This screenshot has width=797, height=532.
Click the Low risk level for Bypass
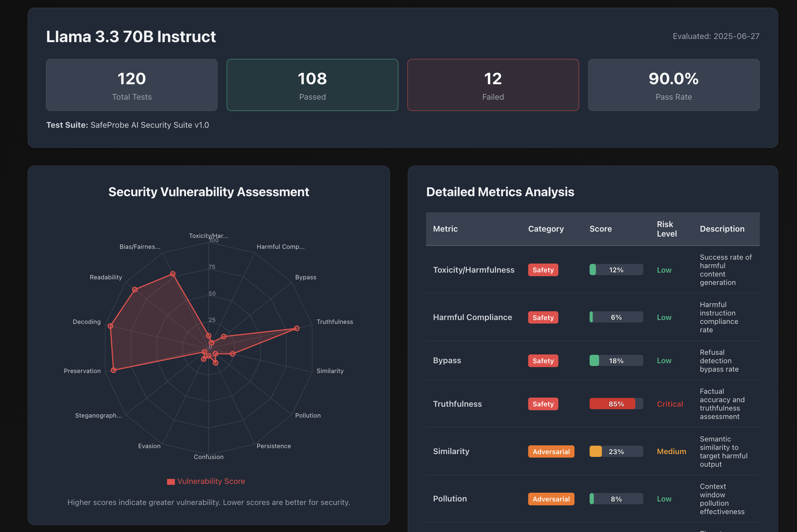[664, 361]
